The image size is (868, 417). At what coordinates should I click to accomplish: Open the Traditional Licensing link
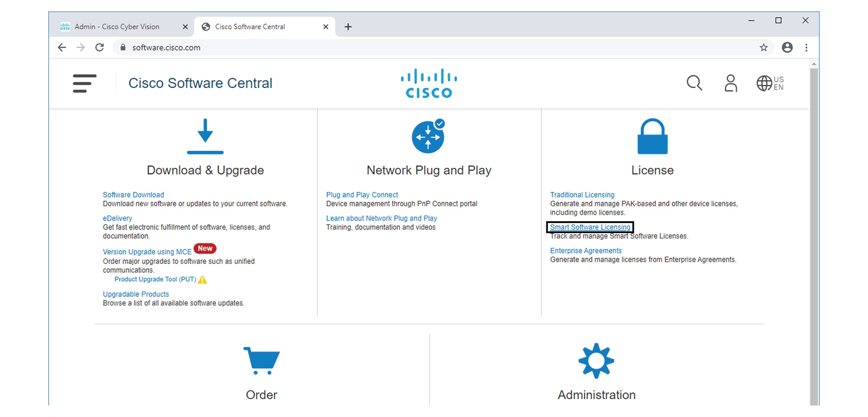click(x=582, y=195)
